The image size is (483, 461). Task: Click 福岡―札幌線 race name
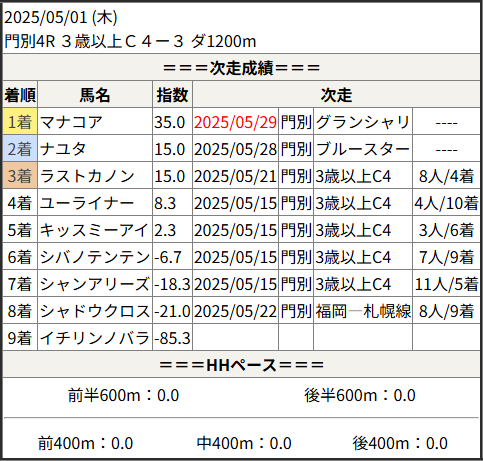coord(363,311)
